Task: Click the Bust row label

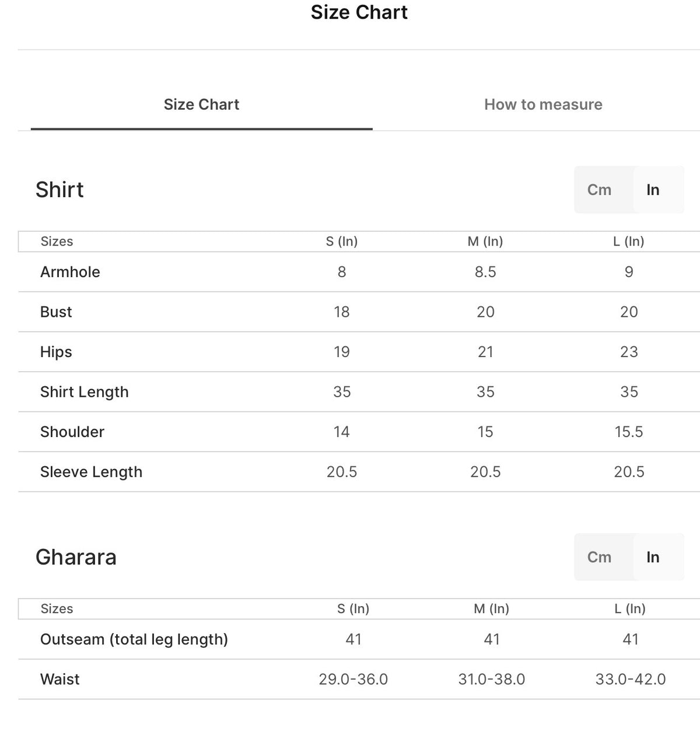Action: [x=56, y=312]
